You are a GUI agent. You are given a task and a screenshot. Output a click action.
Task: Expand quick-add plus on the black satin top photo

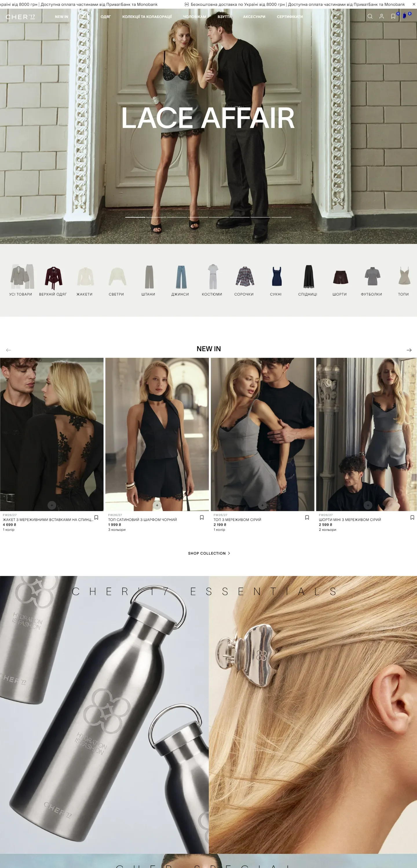coord(157,505)
